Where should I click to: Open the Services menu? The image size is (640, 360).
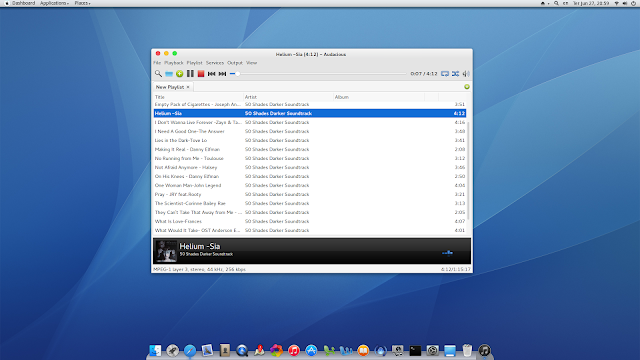[x=215, y=63]
